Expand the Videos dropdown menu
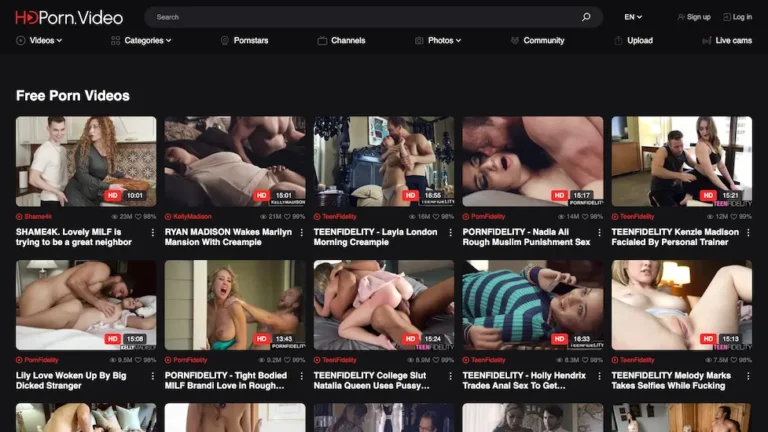Image resolution: width=768 pixels, height=432 pixels. [39, 41]
